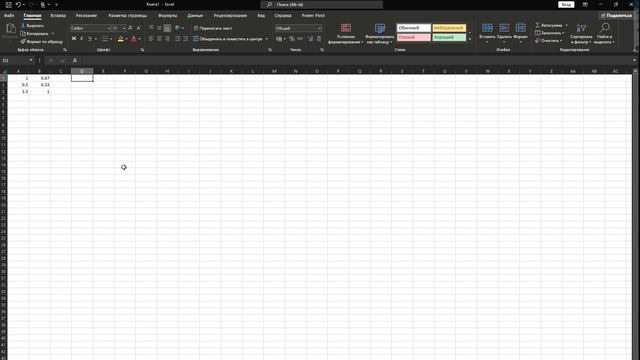Click the Insert cells (Вставить) icon
640x360 pixels.
pos(487,28)
